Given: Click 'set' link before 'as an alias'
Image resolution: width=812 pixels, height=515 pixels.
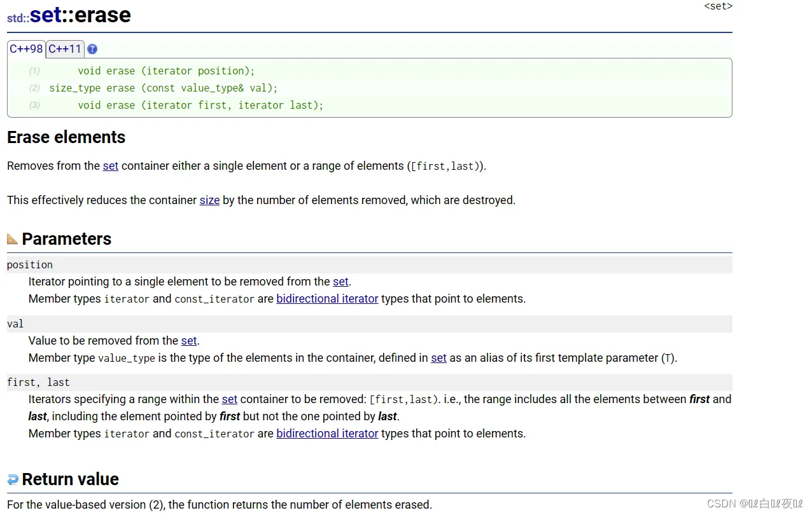Looking at the screenshot, I should coord(438,358).
